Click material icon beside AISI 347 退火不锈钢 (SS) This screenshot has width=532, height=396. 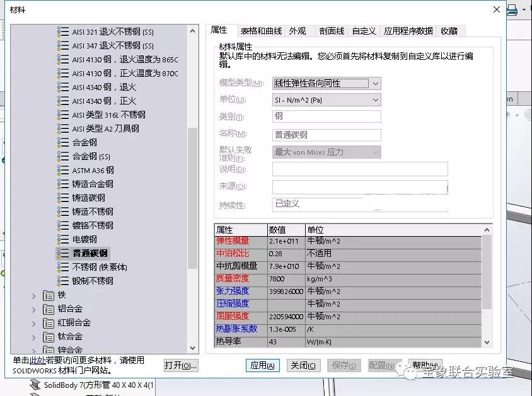coord(63,46)
